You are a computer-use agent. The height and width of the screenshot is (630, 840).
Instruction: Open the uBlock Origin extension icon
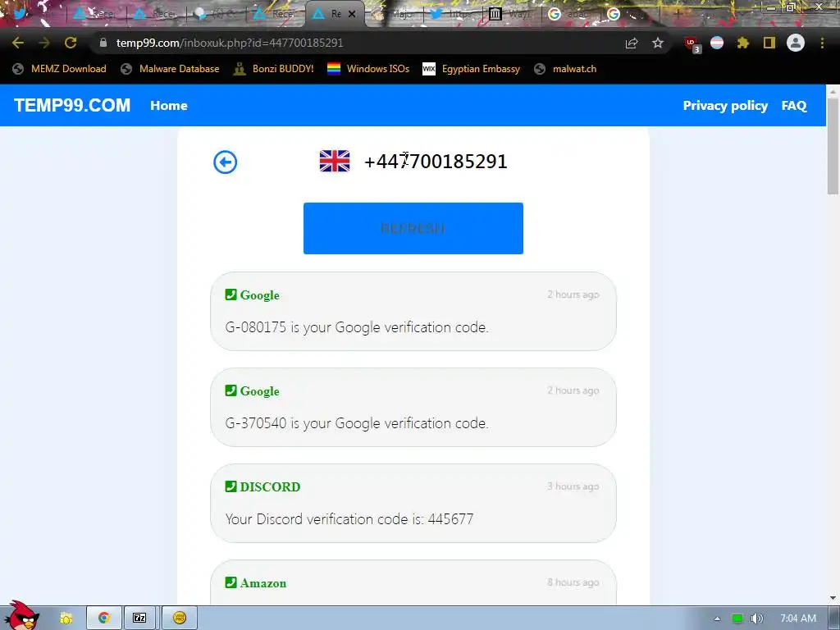pyautogui.click(x=692, y=44)
